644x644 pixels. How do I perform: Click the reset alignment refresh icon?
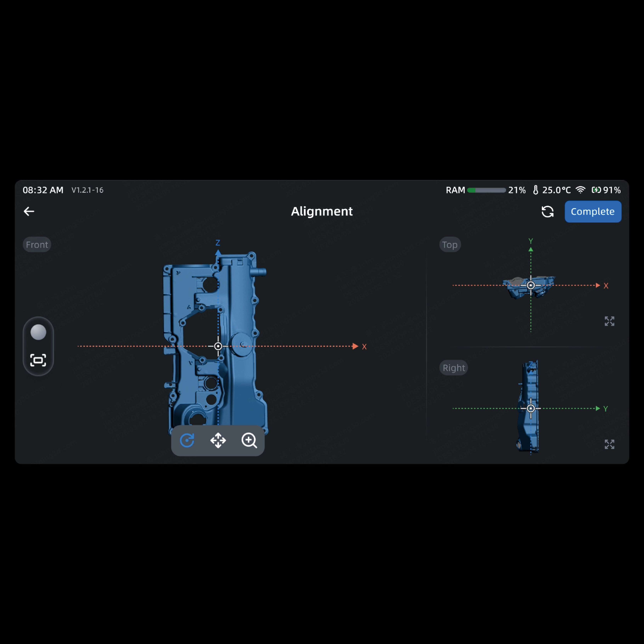(547, 211)
